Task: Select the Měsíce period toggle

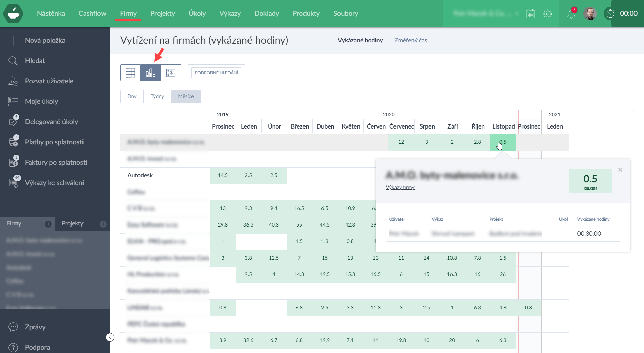Action: [186, 97]
